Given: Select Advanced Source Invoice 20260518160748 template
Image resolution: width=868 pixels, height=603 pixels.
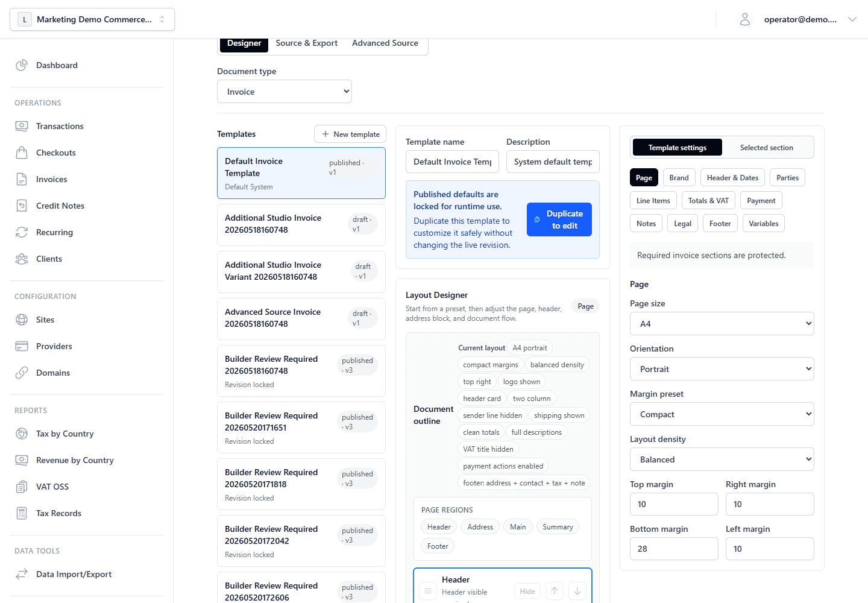Looking at the screenshot, I should (x=301, y=319).
